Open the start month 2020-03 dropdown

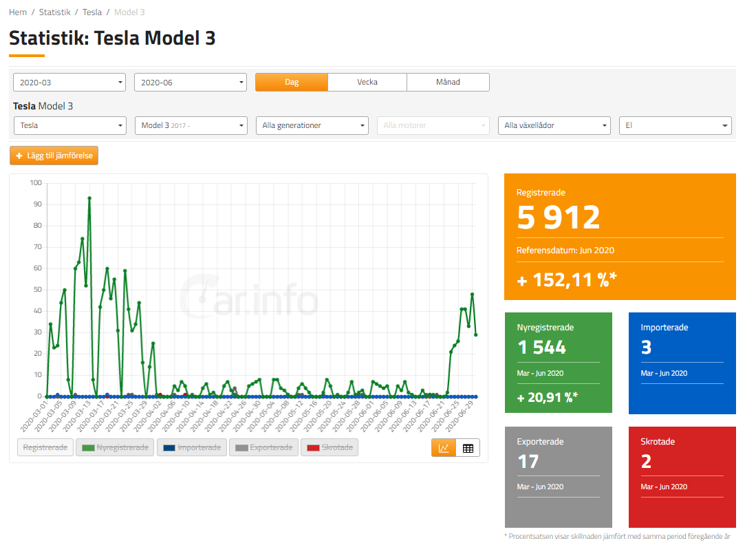coord(69,83)
